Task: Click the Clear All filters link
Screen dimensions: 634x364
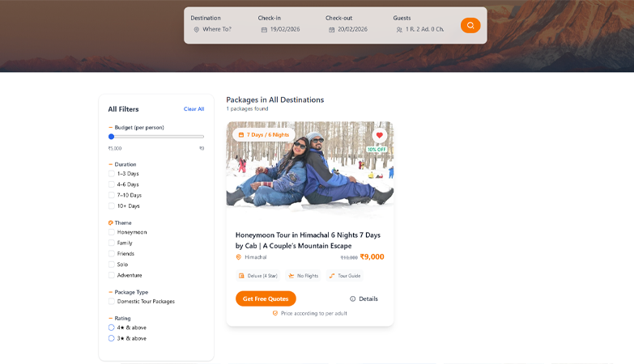Action: 194,109
